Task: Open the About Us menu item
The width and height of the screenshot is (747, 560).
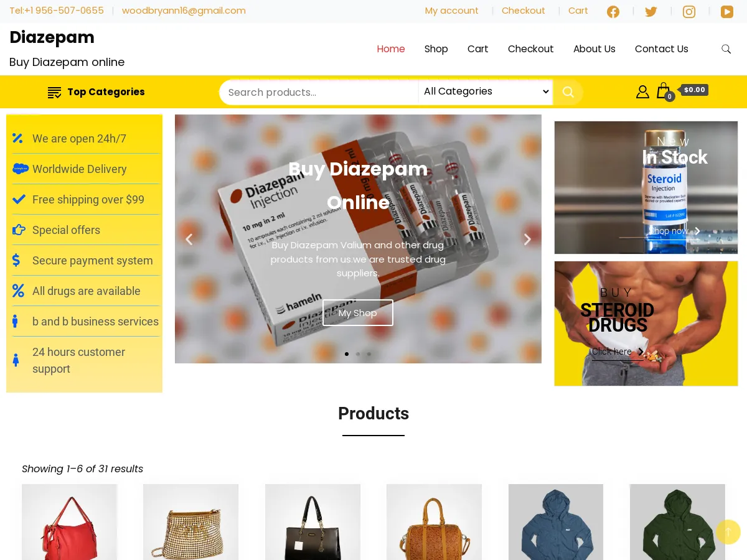Action: [594, 49]
